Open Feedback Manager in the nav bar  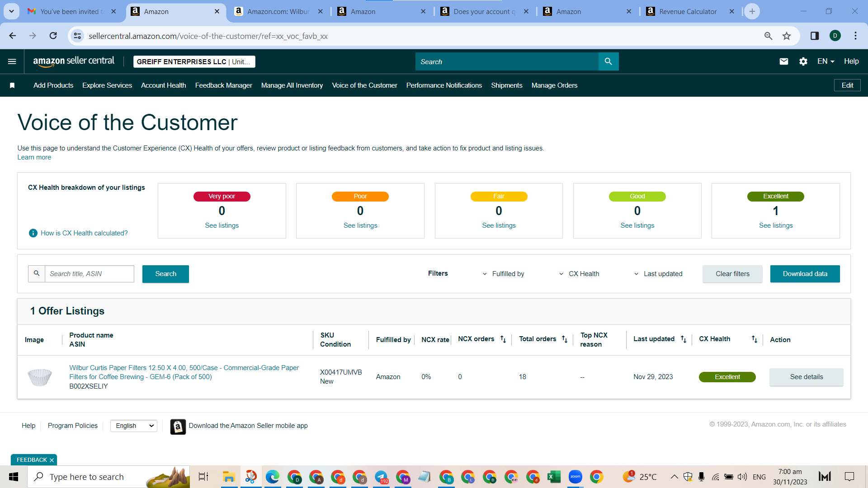coord(224,85)
